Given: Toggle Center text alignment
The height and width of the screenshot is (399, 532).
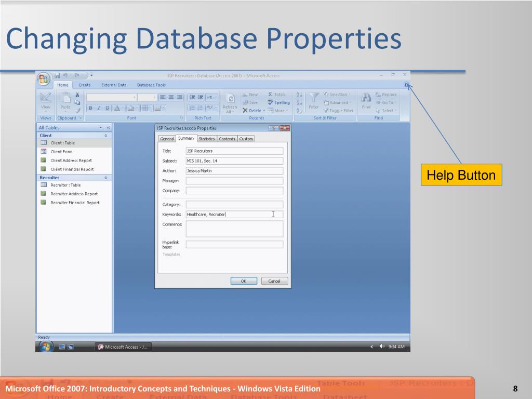Looking at the screenshot, I should click(171, 97).
